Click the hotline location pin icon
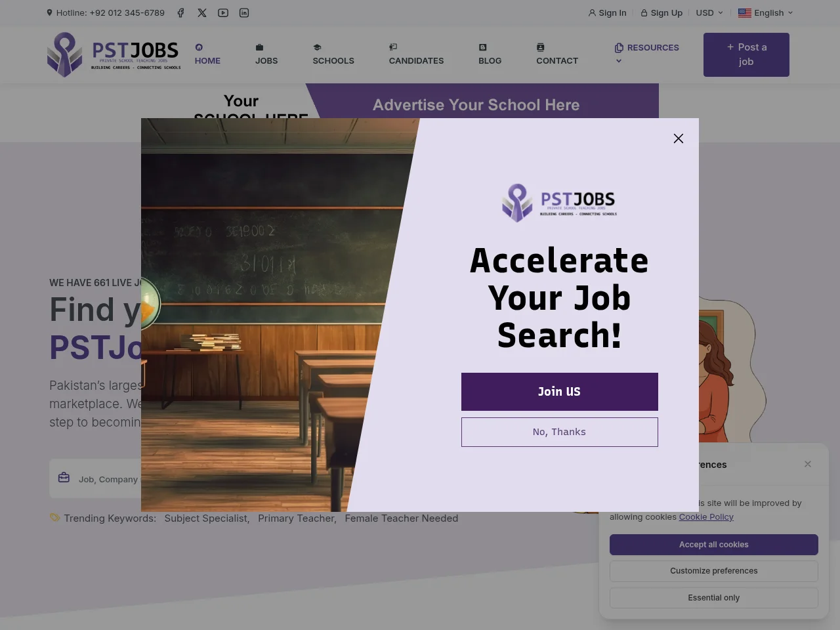The height and width of the screenshot is (630, 840). pos(49,12)
